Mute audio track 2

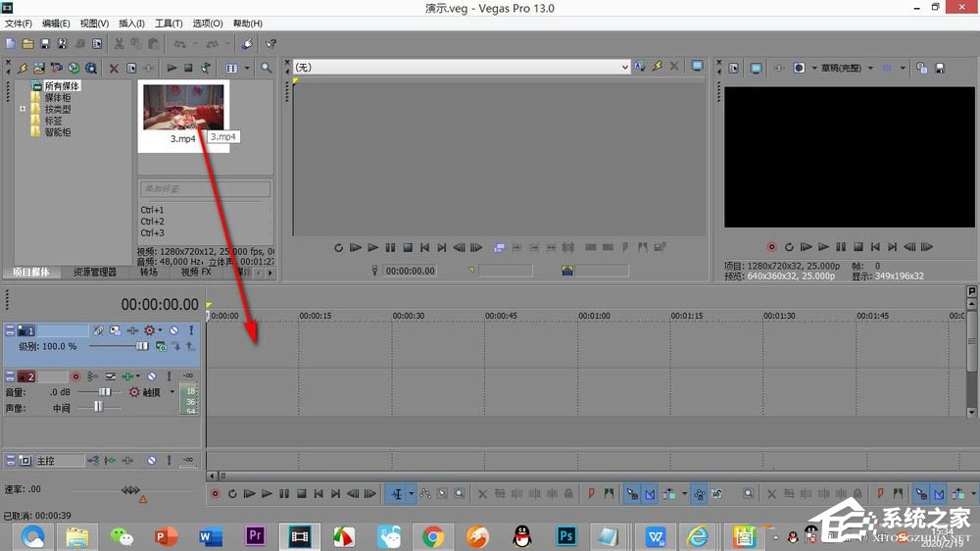(152, 376)
